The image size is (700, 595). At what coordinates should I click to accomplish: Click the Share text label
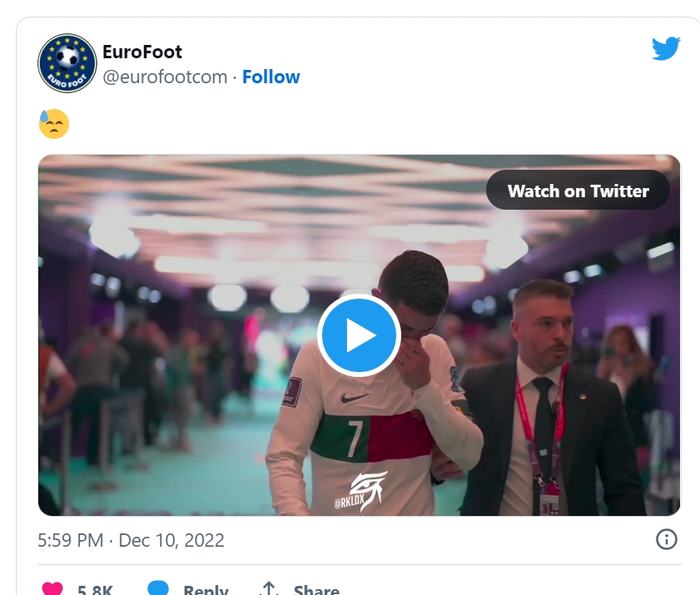[x=316, y=590]
